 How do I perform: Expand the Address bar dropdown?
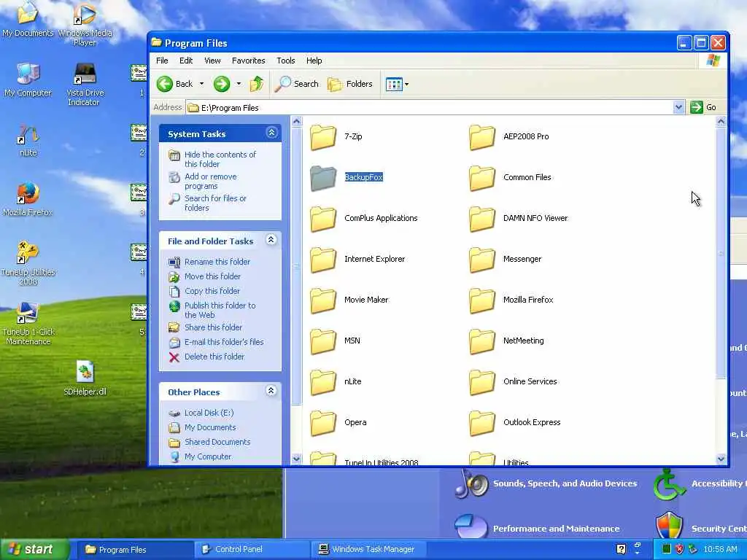click(x=679, y=108)
